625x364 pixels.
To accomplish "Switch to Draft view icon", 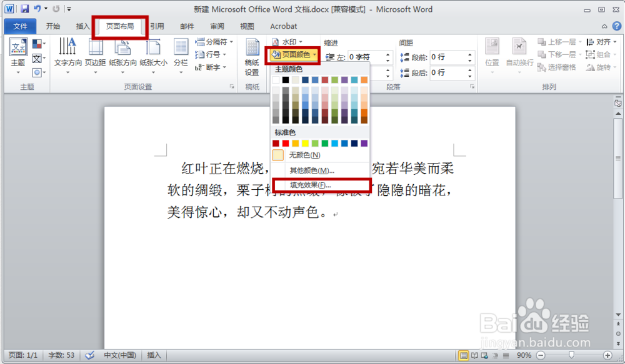I will pos(506,355).
